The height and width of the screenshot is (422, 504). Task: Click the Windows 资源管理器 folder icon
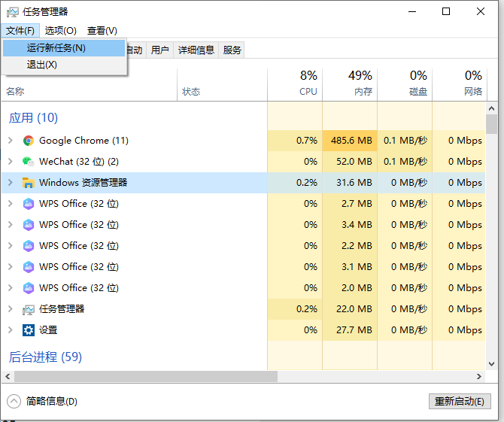click(x=29, y=183)
